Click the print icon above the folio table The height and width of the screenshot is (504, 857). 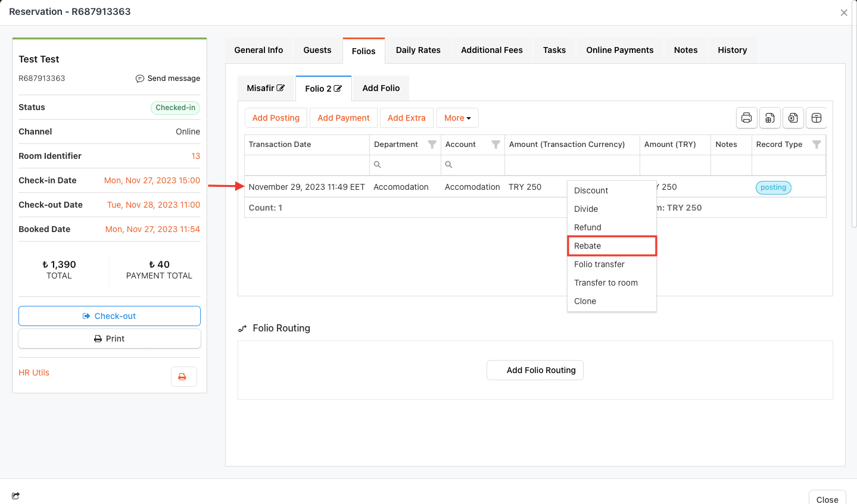pos(746,118)
